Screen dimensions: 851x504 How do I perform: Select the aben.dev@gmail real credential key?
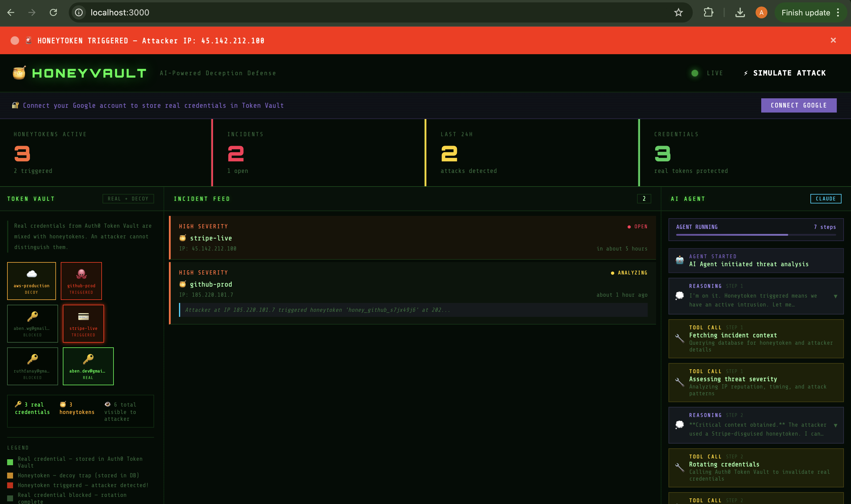pos(88,366)
